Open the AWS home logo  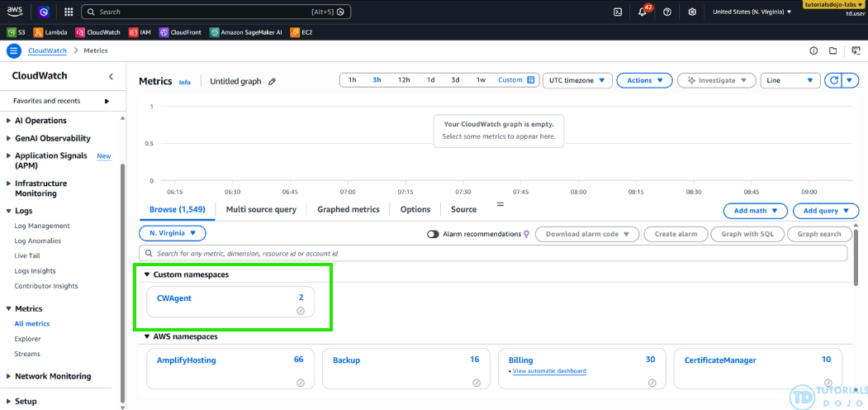pos(14,11)
